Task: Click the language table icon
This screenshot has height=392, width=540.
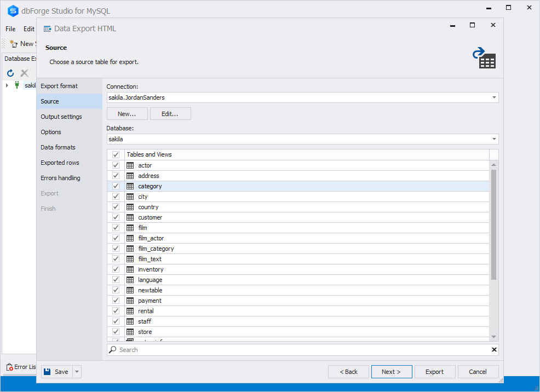Action: click(130, 280)
